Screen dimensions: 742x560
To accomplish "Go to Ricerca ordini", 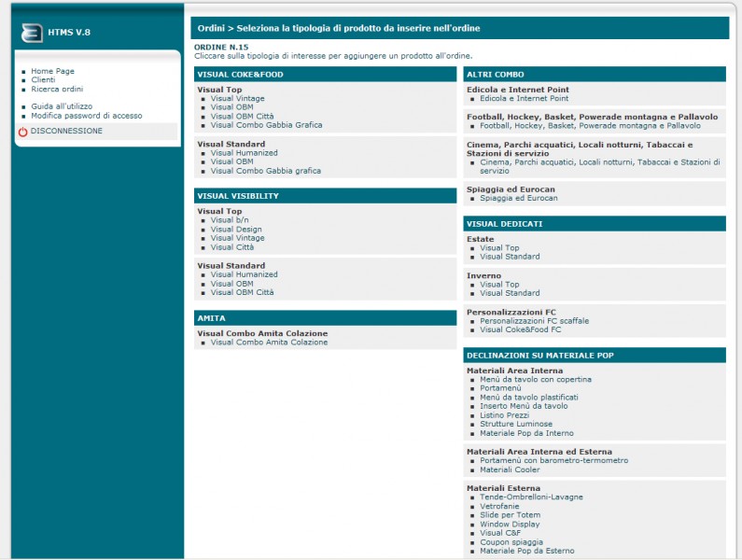I will (57, 90).
